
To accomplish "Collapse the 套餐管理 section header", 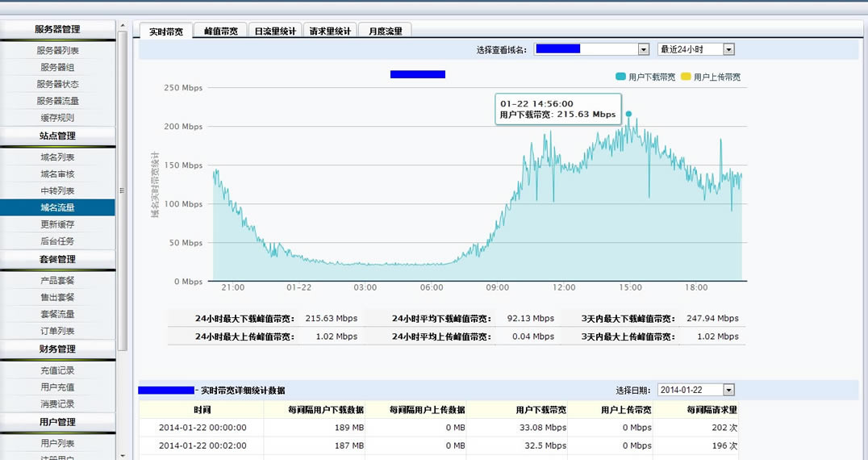I will click(57, 260).
